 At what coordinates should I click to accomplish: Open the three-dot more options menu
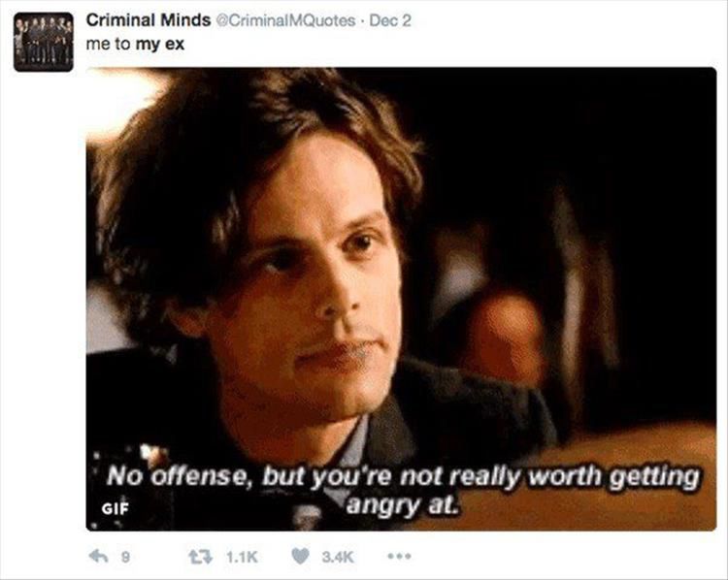tap(400, 556)
